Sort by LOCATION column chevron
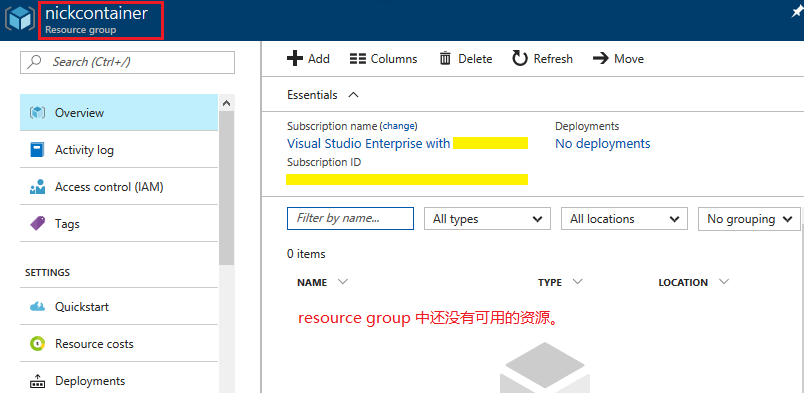This screenshot has width=804, height=393. click(x=724, y=282)
